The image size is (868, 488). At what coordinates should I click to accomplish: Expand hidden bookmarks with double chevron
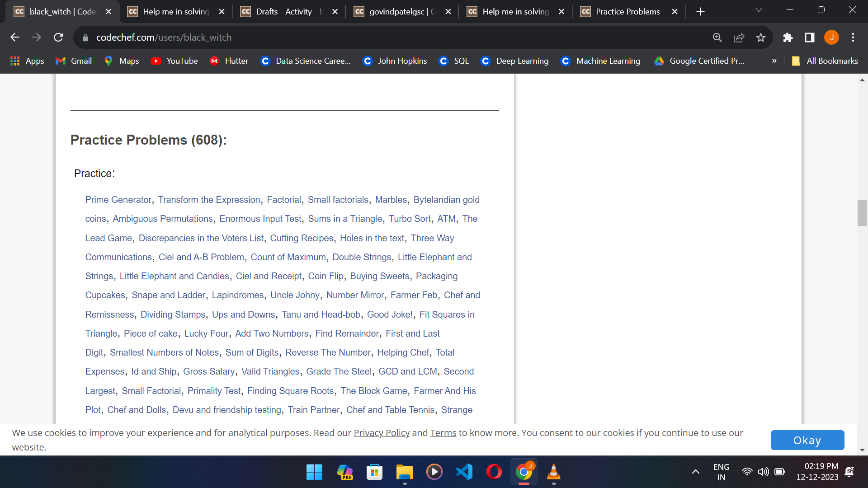(774, 61)
